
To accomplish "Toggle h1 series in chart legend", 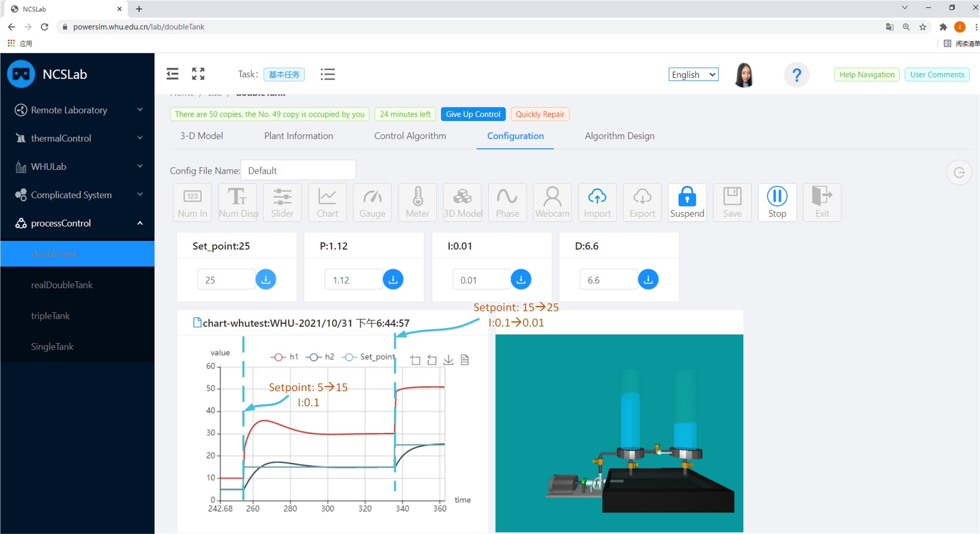I will point(284,357).
